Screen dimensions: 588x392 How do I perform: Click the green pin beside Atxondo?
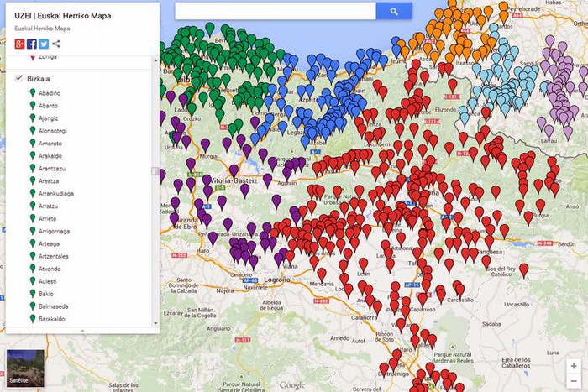coord(33,269)
